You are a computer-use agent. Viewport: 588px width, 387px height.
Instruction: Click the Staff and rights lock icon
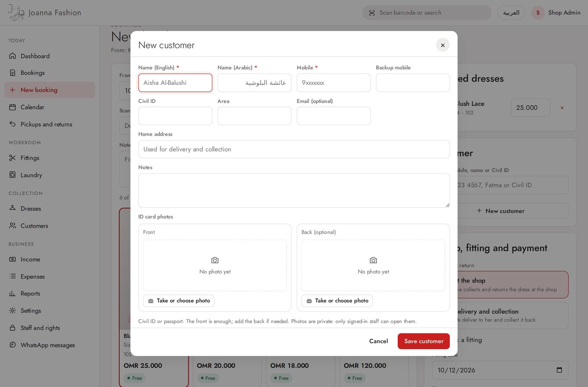[x=12, y=328]
